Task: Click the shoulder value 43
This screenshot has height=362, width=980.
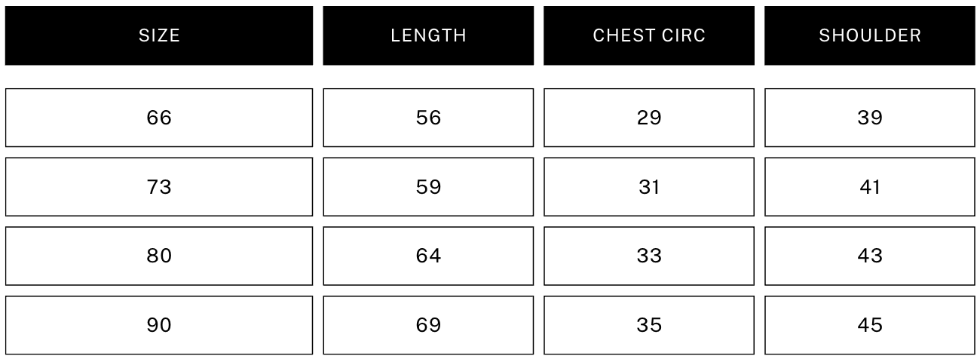Action: [870, 256]
